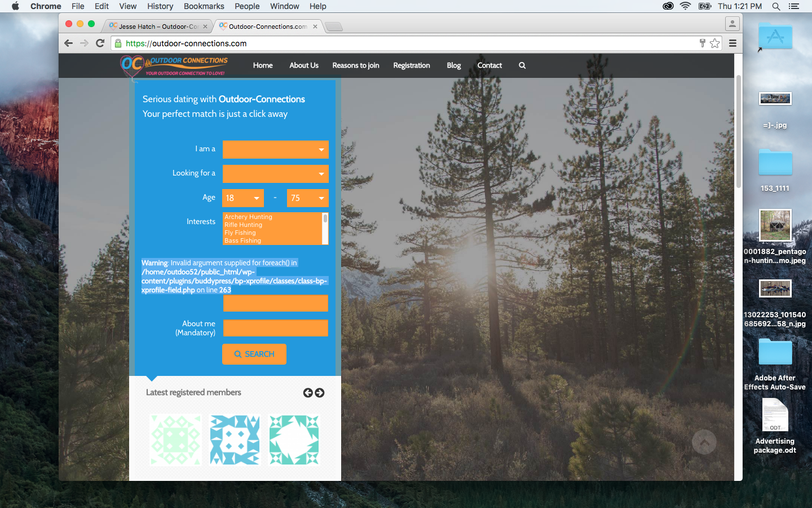Click the unlabeled orange field below the warning
Image resolution: width=812 pixels, height=508 pixels.
(276, 303)
